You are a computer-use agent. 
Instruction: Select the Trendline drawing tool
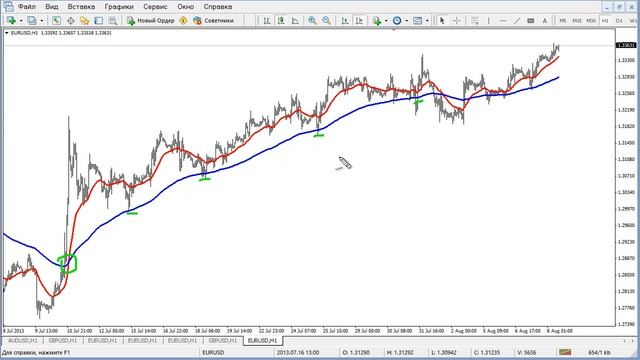click(517, 20)
